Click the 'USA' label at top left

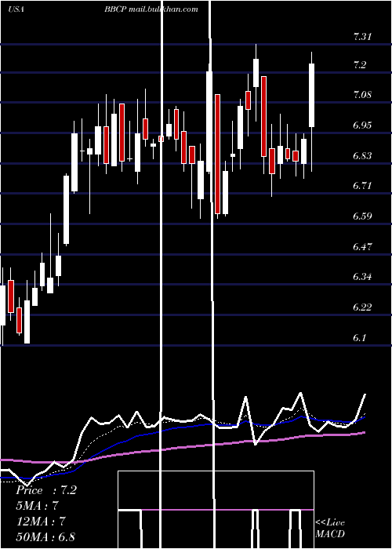coord(16,9)
